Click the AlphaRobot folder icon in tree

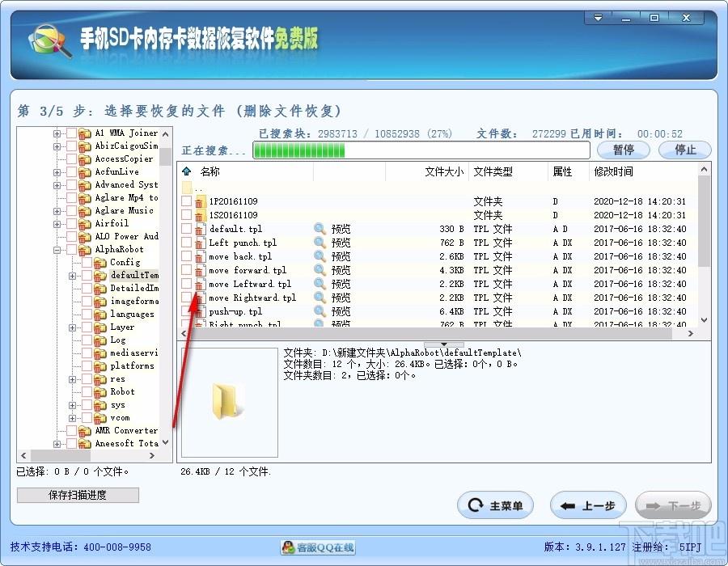click(x=84, y=250)
